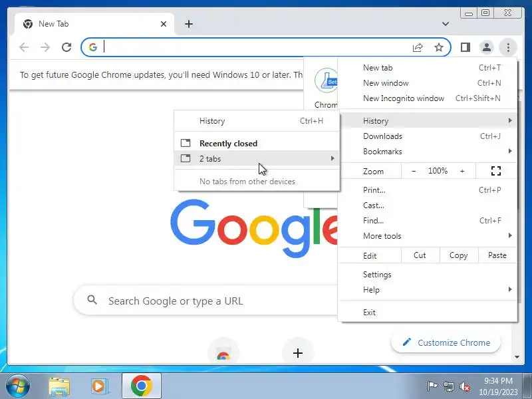The width and height of the screenshot is (532, 399).
Task: Expand the Bookmarks submenu
Action: (x=428, y=152)
